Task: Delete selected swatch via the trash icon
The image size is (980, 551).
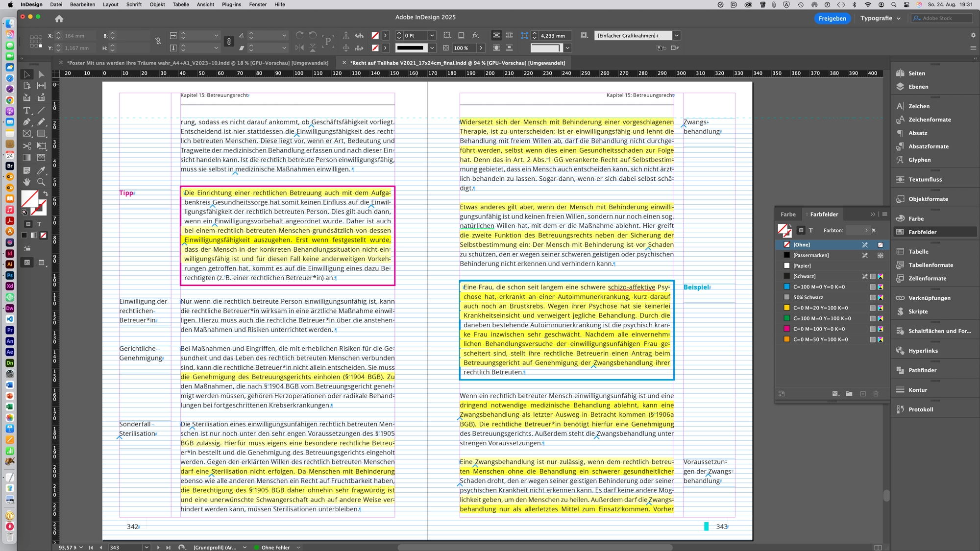Action: (876, 394)
